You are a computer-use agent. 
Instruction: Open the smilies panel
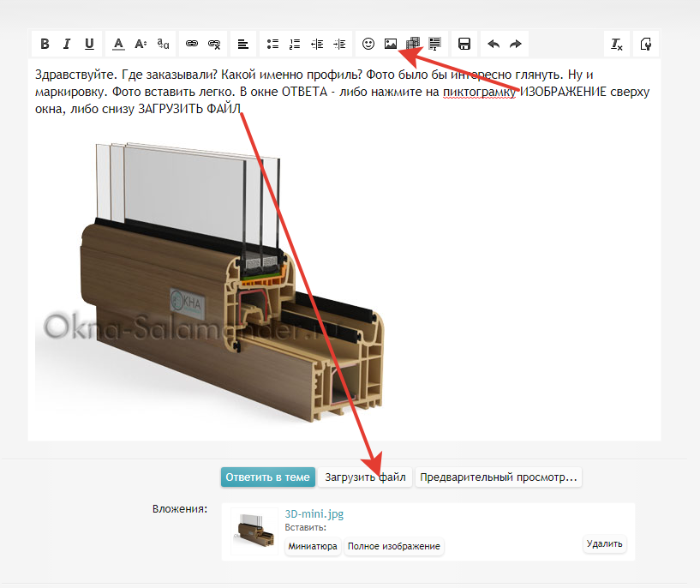[368, 44]
